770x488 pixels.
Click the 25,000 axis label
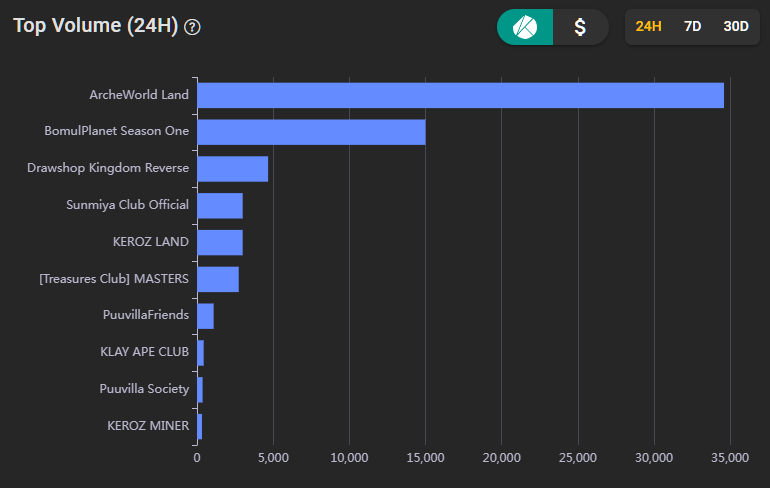[578, 458]
